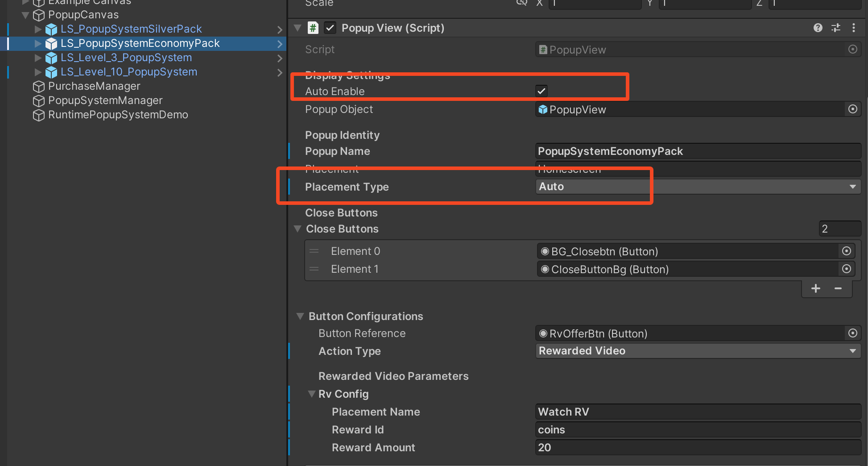Collapse the Rv Config foldout
868x466 pixels.
point(311,394)
